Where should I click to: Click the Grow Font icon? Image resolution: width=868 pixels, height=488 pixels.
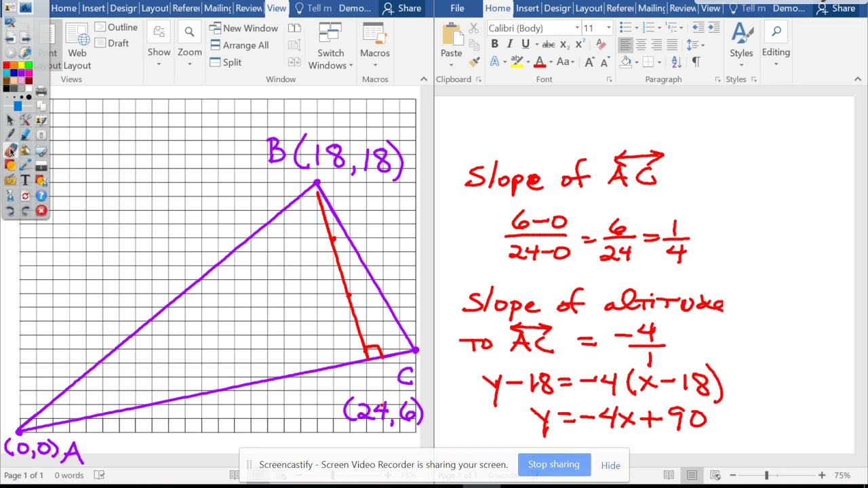589,62
